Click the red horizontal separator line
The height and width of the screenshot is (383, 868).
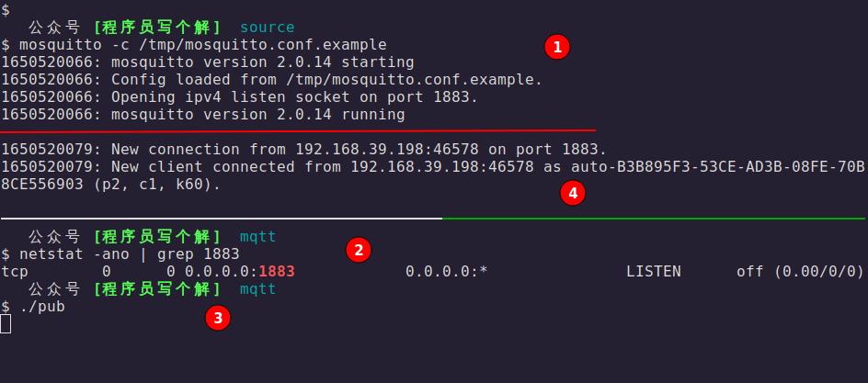(x=298, y=130)
